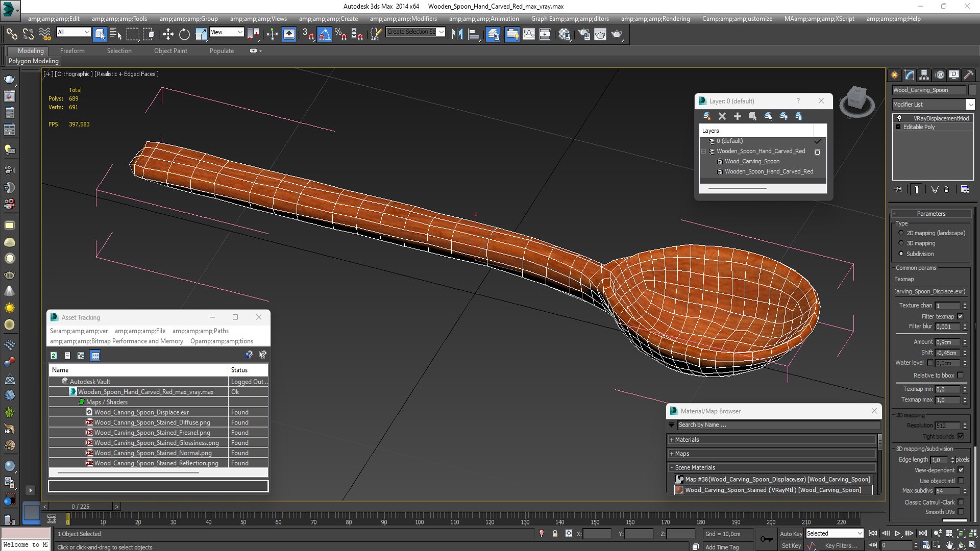
Task: Switch to the Freeform ribbon tab
Action: (72, 51)
